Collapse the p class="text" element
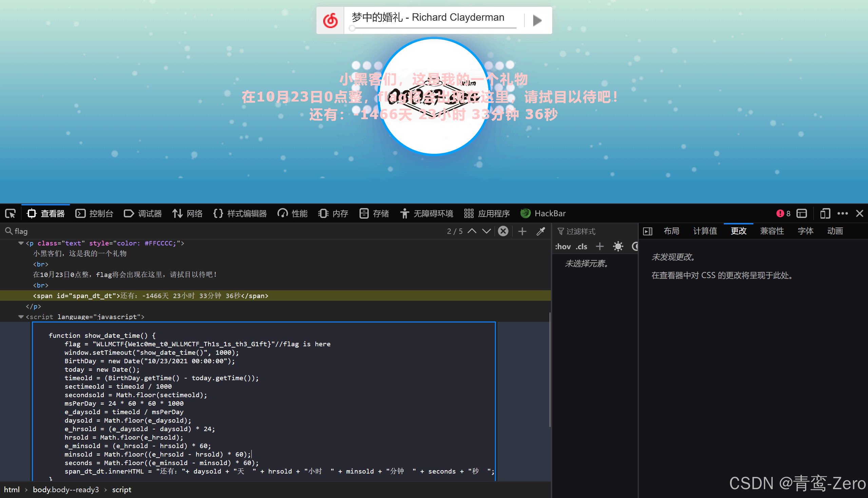This screenshot has height=498, width=868. (x=21, y=243)
